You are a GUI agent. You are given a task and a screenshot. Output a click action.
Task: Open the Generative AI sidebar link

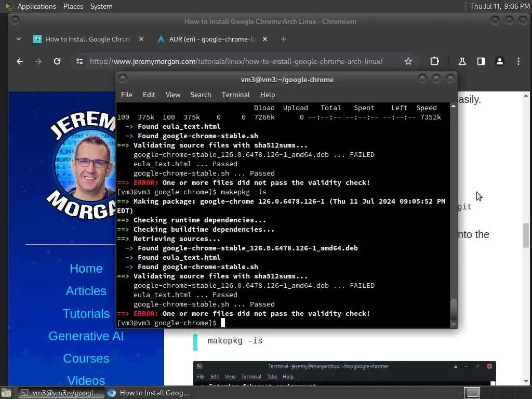[x=86, y=336]
